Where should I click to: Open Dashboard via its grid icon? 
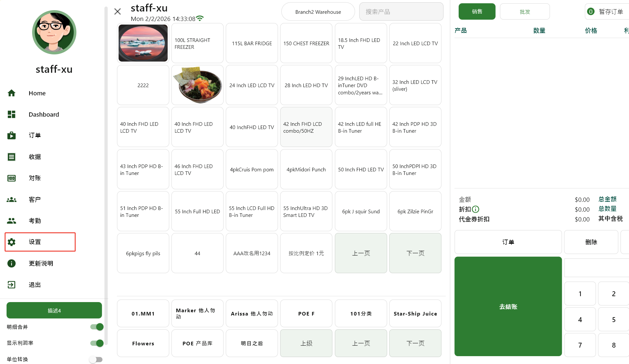point(11,114)
